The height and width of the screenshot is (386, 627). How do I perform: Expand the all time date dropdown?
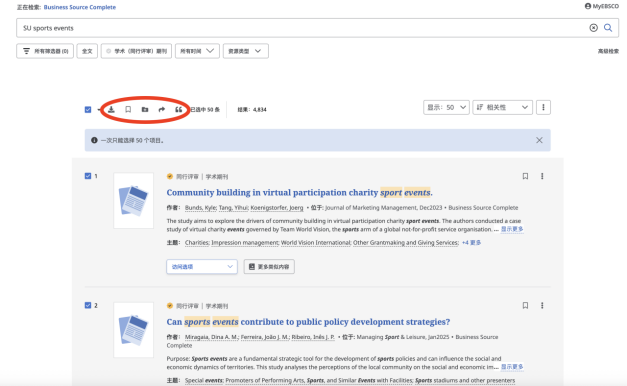[x=197, y=51]
